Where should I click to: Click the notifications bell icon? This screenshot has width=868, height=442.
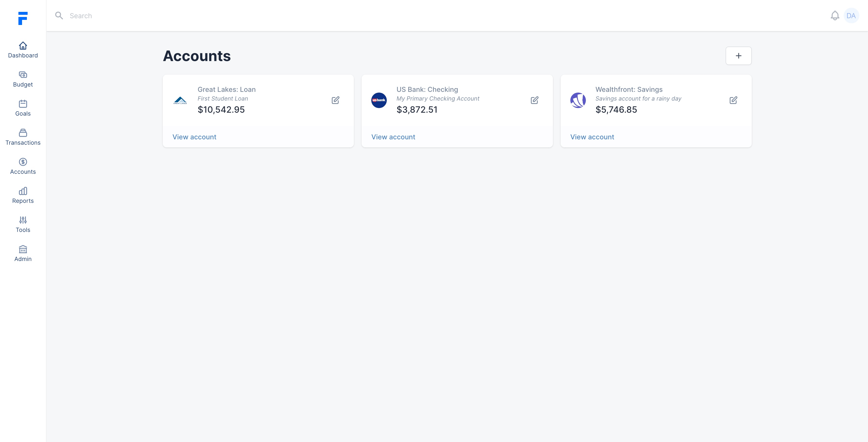[x=835, y=16]
